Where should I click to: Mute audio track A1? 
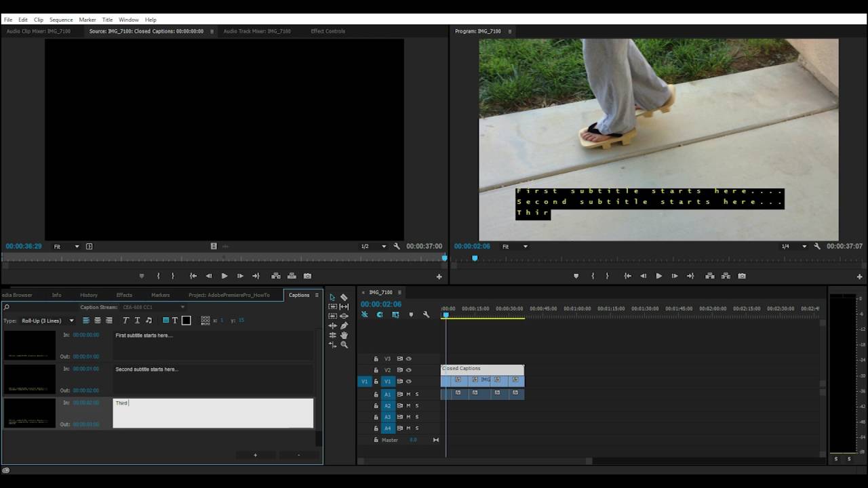[x=408, y=394]
